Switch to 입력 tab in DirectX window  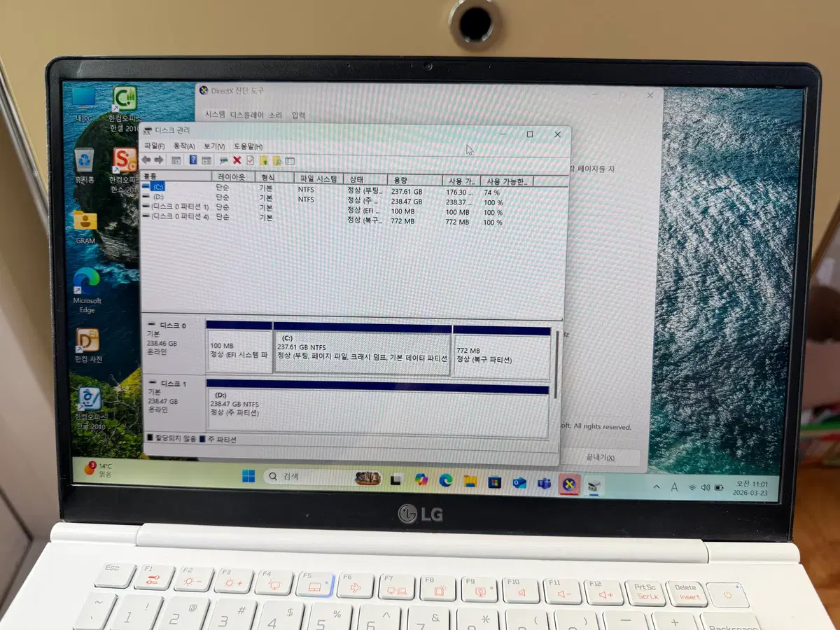click(299, 115)
